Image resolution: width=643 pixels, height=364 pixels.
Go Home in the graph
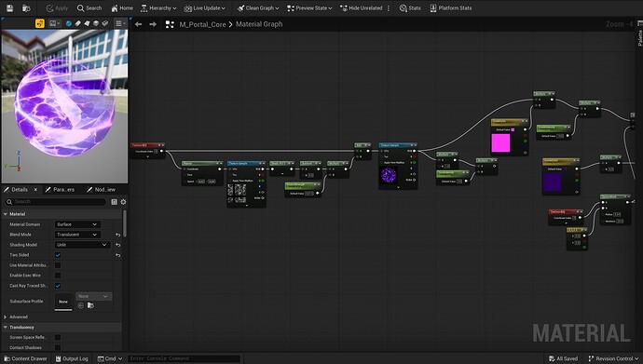[x=122, y=7]
